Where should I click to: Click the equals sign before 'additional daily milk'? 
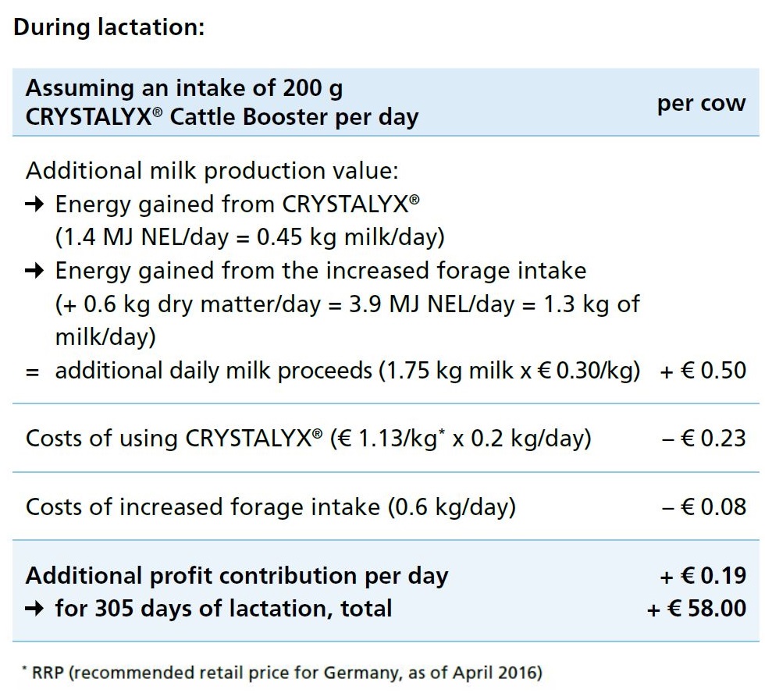[32, 373]
